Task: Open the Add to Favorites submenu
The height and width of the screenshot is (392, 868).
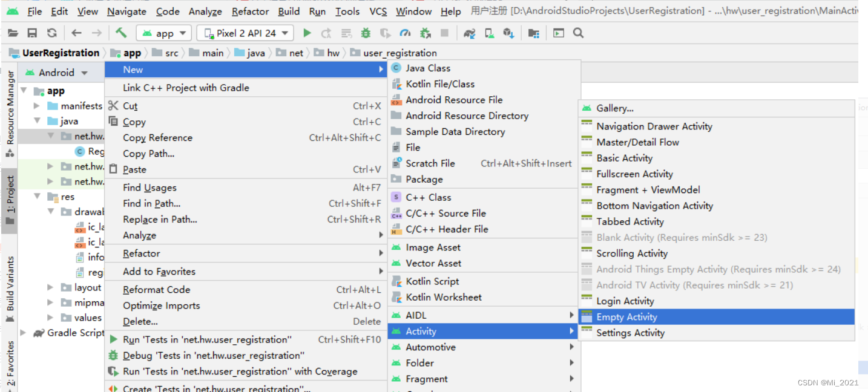Action: pos(246,272)
